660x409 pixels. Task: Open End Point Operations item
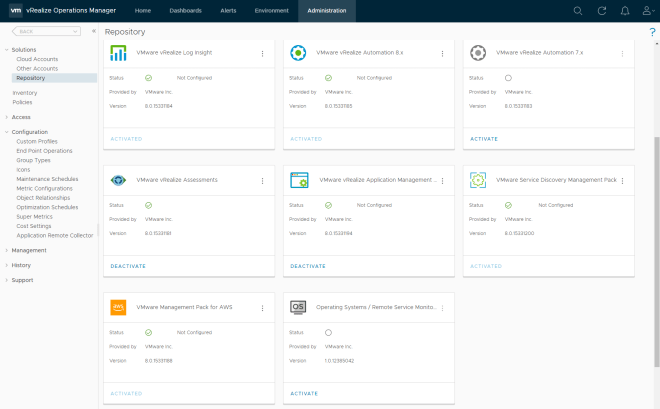click(x=44, y=151)
